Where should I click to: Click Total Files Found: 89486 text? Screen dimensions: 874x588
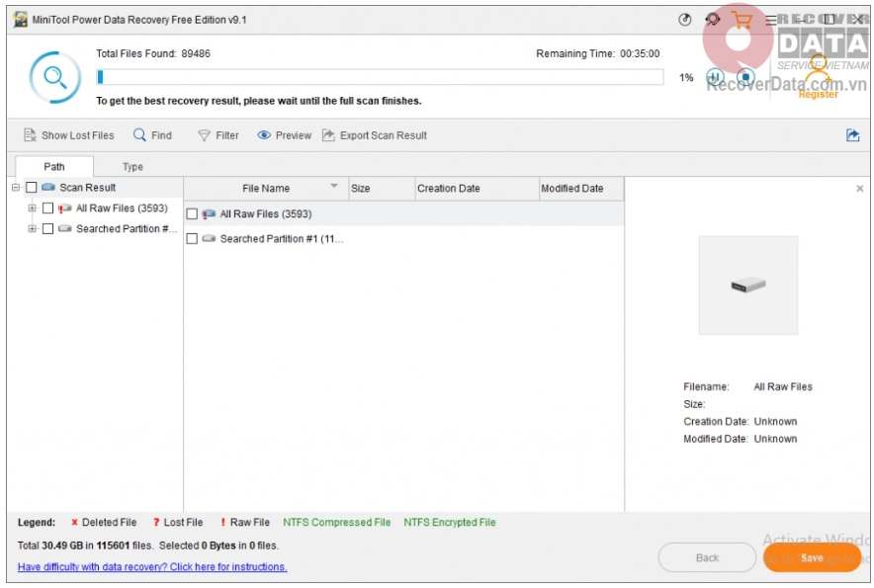[x=153, y=53]
